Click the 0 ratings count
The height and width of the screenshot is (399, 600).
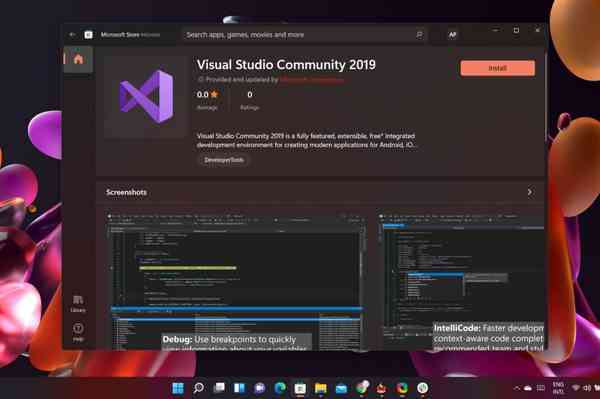pos(249,94)
